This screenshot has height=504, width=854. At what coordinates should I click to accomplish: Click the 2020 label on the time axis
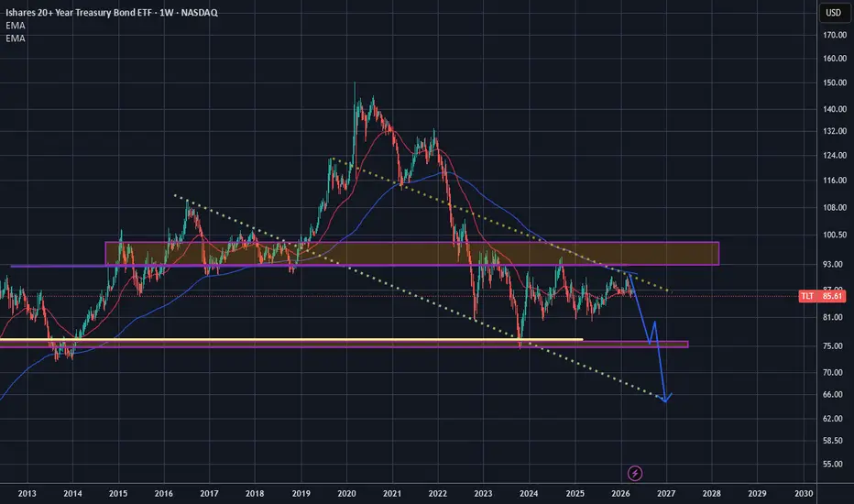coord(347,494)
